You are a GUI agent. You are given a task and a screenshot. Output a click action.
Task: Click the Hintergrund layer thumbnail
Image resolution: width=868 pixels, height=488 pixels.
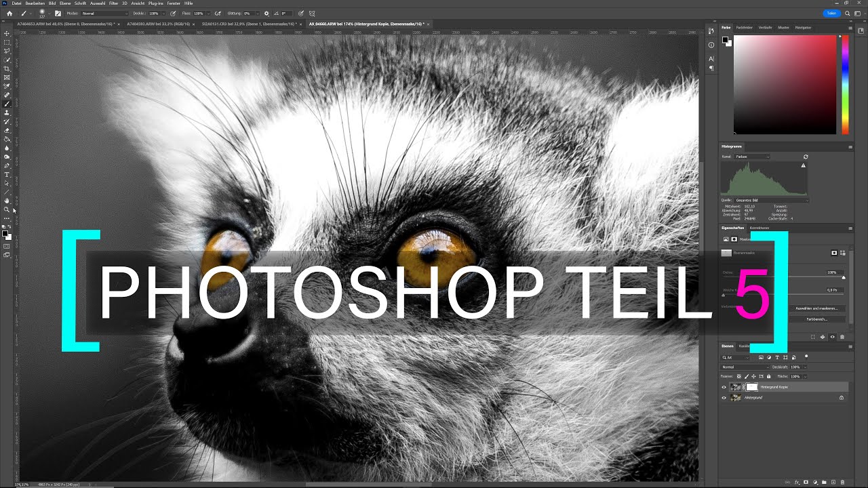736,398
